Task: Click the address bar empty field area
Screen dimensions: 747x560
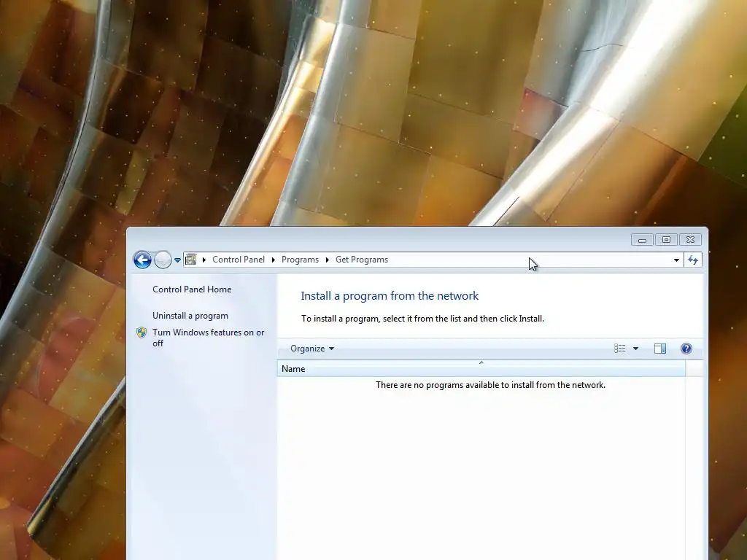Action: coord(529,260)
